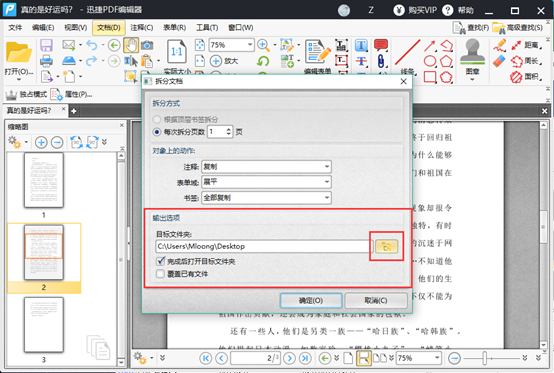554x373 pixels.
Task: Select the Hand tool
Action: point(131,45)
